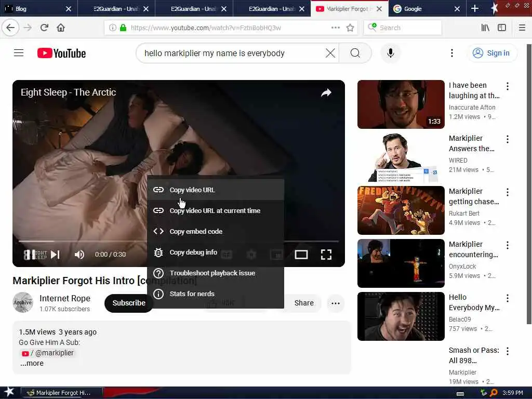Viewport: 532px width, 399px height.
Task: Click the Share button below the video
Action: 303,303
